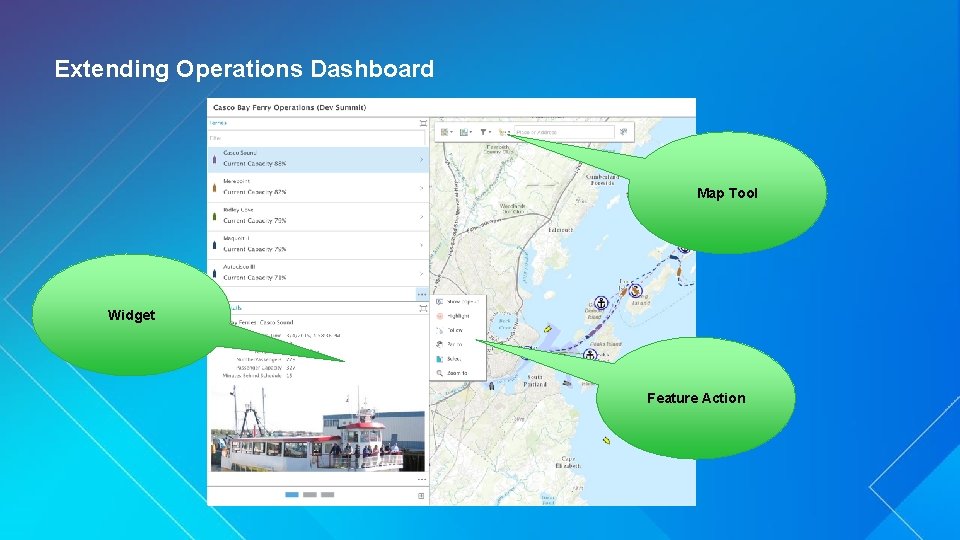The height and width of the screenshot is (540, 960).
Task: Choose Show Popup from the feature menu
Action: tap(458, 302)
